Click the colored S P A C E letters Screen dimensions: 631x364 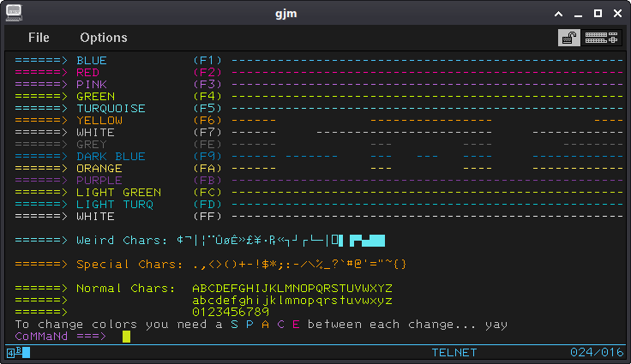point(265,325)
